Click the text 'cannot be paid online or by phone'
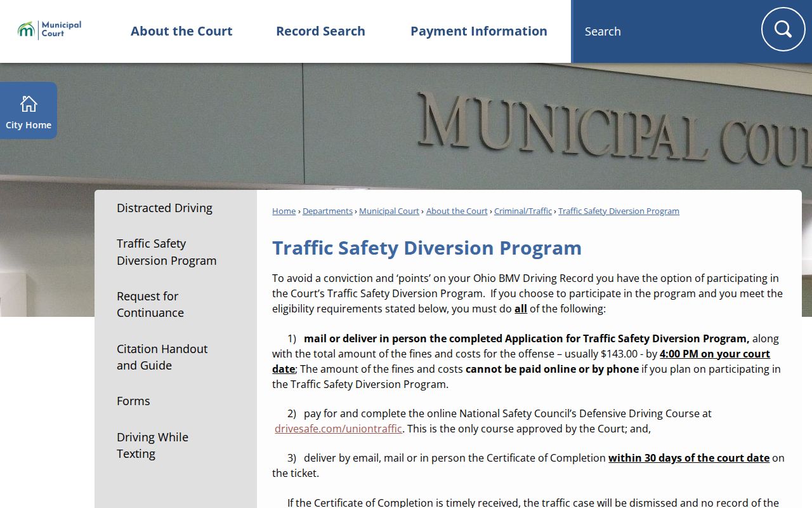This screenshot has height=508, width=812. tap(552, 369)
